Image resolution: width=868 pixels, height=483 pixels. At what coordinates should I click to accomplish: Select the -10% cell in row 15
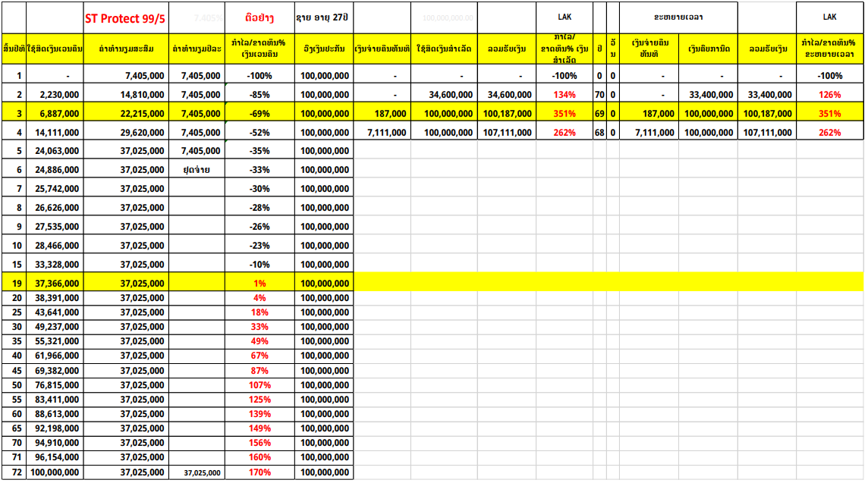(259, 265)
